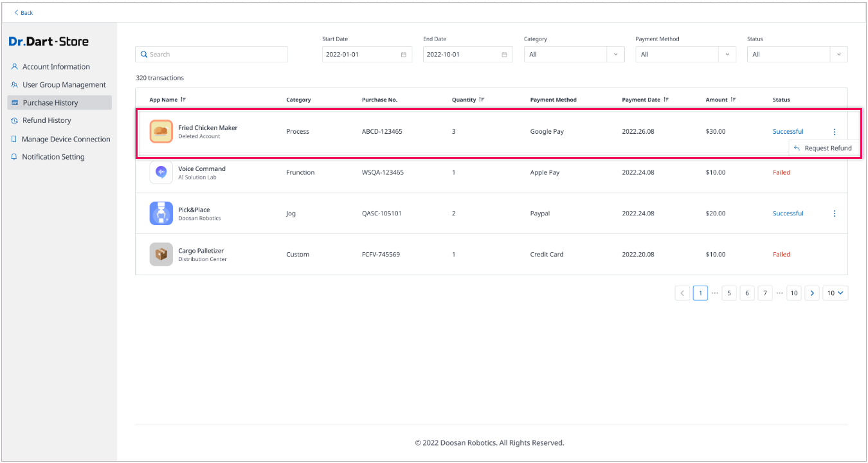Open three-dot menu for Pick&Place row
Image resolution: width=868 pixels, height=463 pixels.
(835, 213)
